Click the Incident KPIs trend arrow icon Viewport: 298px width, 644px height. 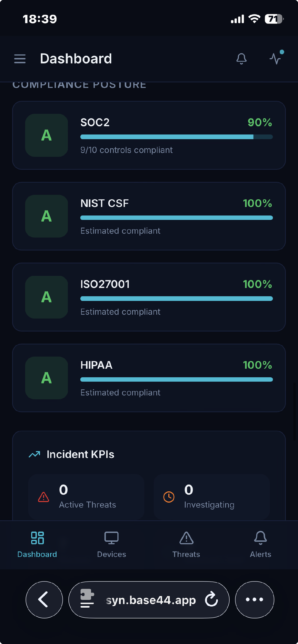tap(35, 454)
